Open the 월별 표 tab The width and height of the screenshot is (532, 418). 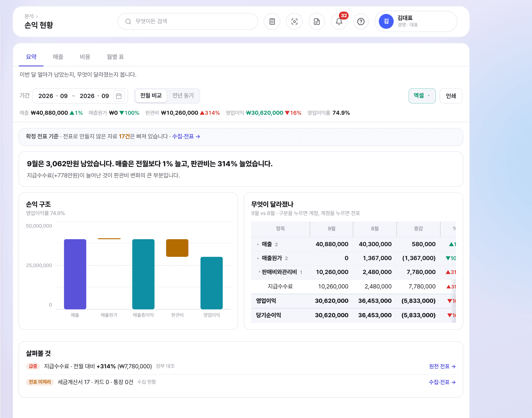point(115,57)
